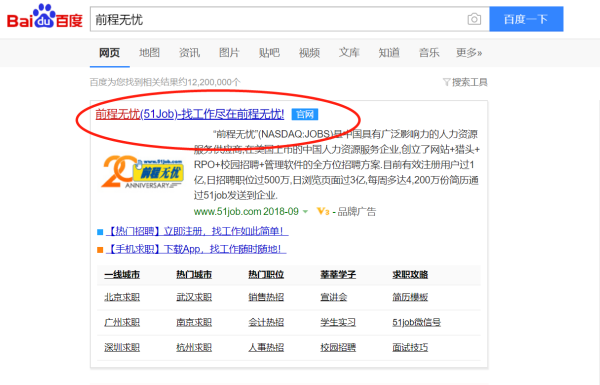Open the 武汉求职 link
This screenshot has height=385, width=600.
coord(194,297)
